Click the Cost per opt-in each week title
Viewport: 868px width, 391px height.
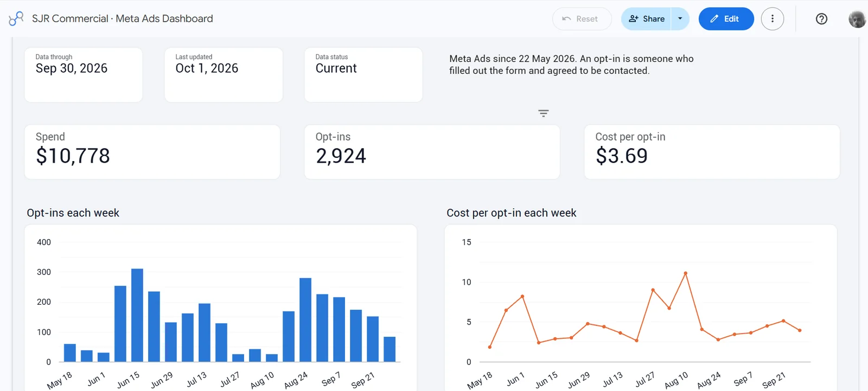(x=512, y=213)
